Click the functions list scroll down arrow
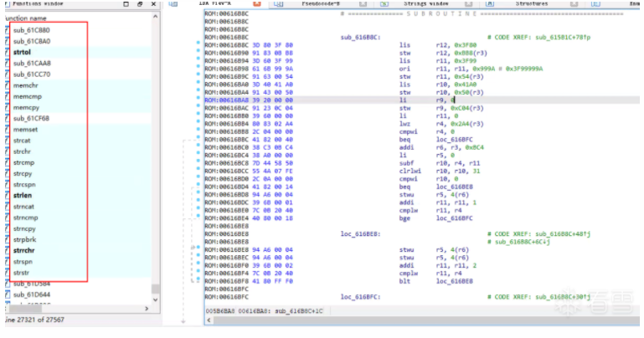The height and width of the screenshot is (338, 644). coord(155,300)
